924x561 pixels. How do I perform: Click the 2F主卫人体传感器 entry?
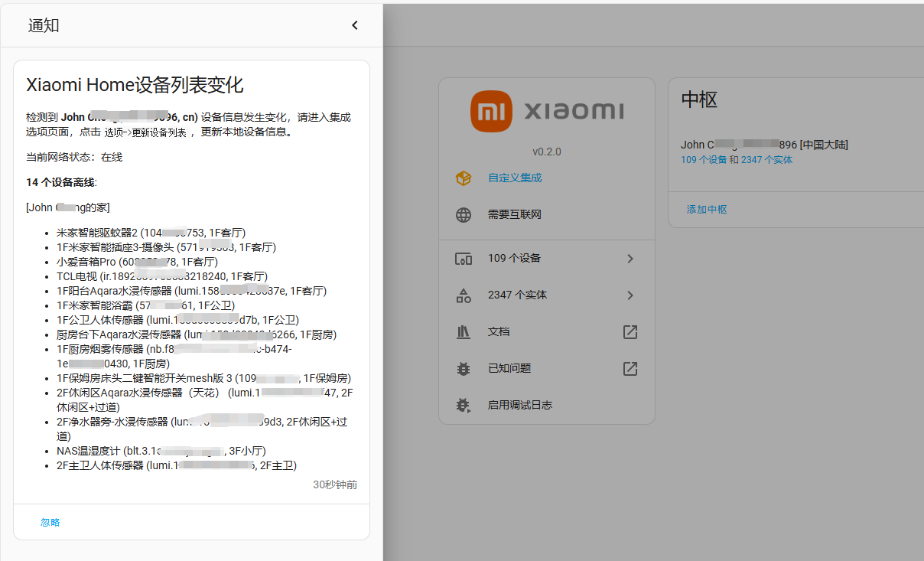click(177, 465)
